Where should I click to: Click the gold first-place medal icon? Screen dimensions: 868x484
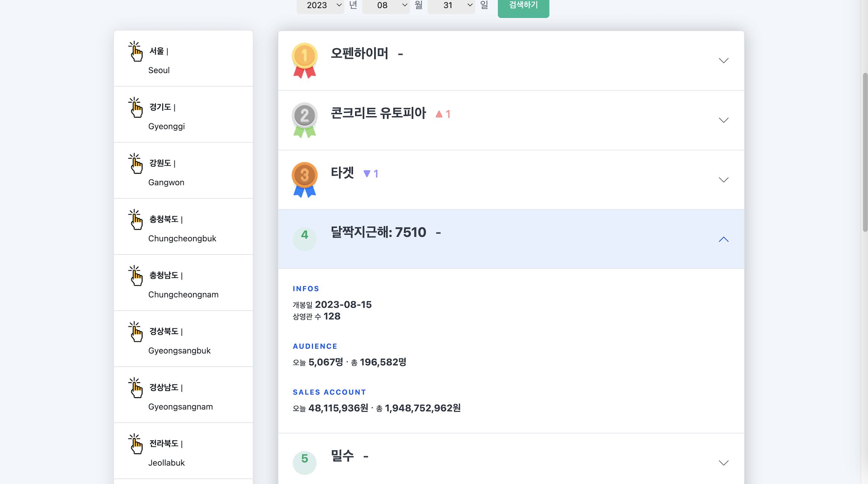(x=304, y=61)
